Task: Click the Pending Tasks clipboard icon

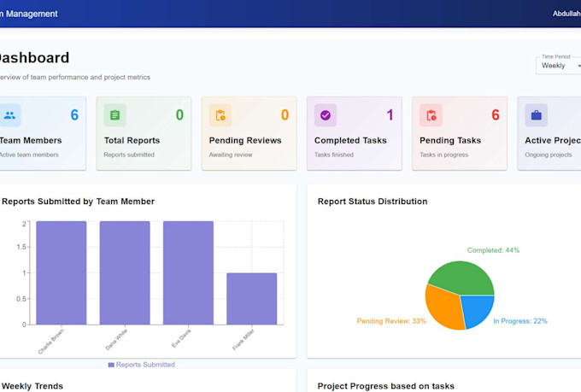Action: [x=431, y=115]
